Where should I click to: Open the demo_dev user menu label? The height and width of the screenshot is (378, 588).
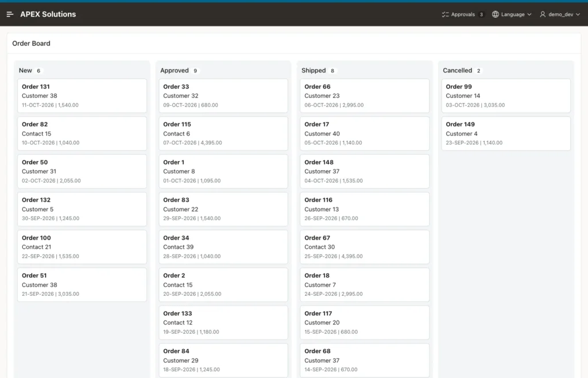point(560,14)
